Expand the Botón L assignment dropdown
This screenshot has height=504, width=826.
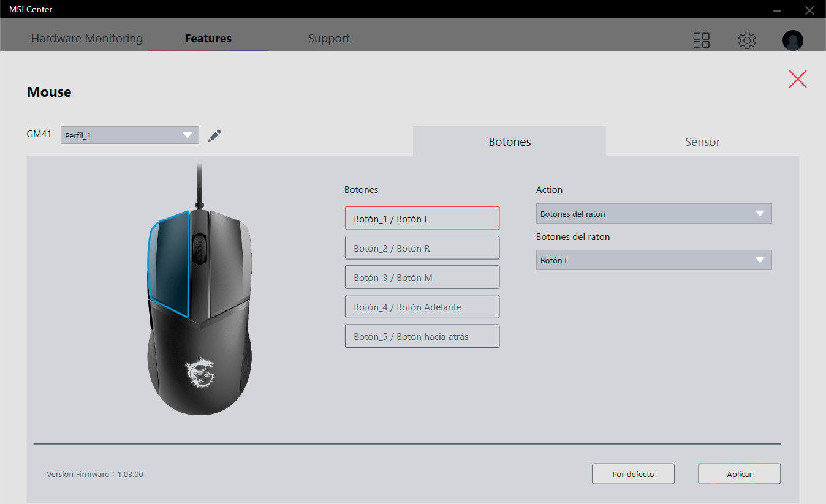point(653,260)
